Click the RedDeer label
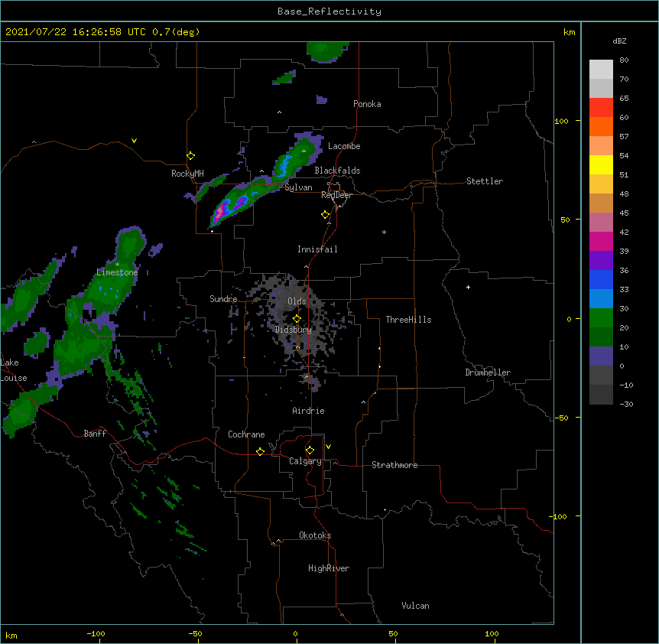This screenshot has width=659, height=644. tap(336, 195)
